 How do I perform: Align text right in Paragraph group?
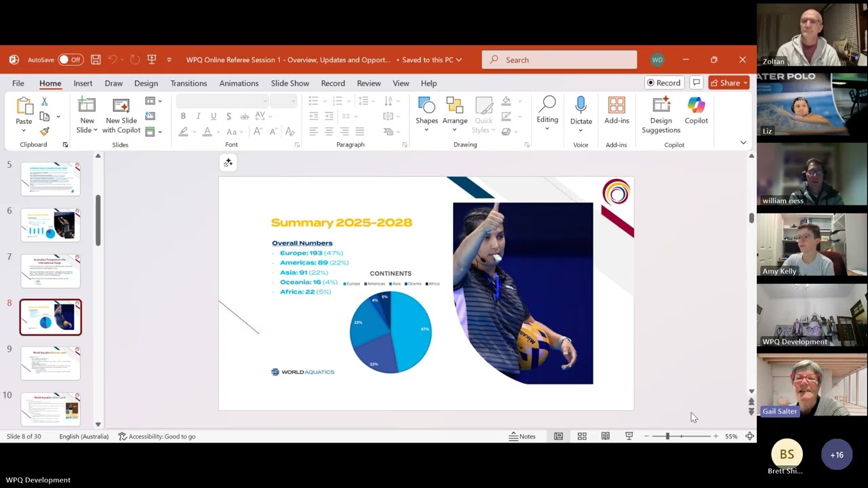click(344, 131)
